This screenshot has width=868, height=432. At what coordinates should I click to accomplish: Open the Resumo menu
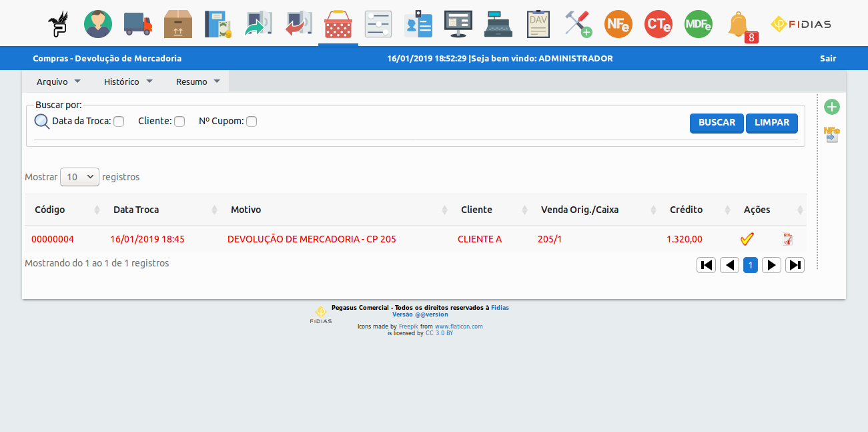[197, 81]
